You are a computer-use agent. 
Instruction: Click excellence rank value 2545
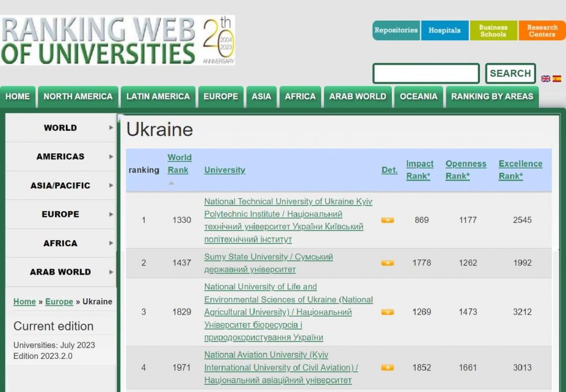click(522, 220)
